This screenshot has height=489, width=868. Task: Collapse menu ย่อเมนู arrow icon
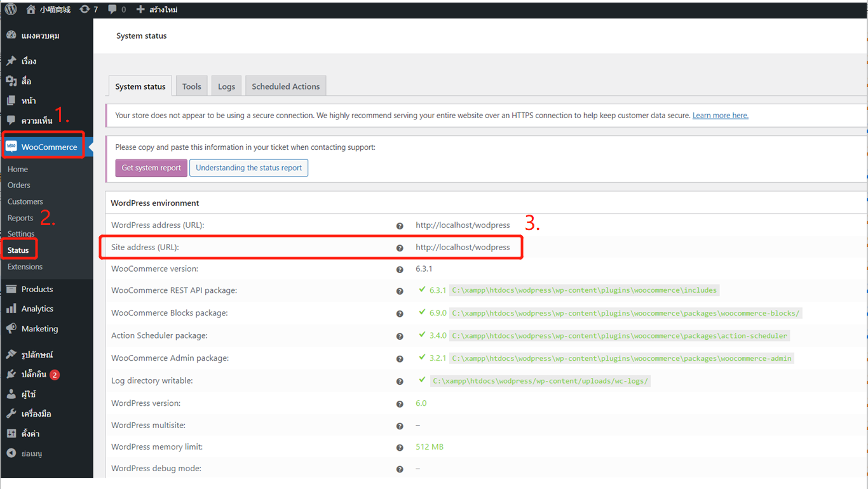pos(11,453)
